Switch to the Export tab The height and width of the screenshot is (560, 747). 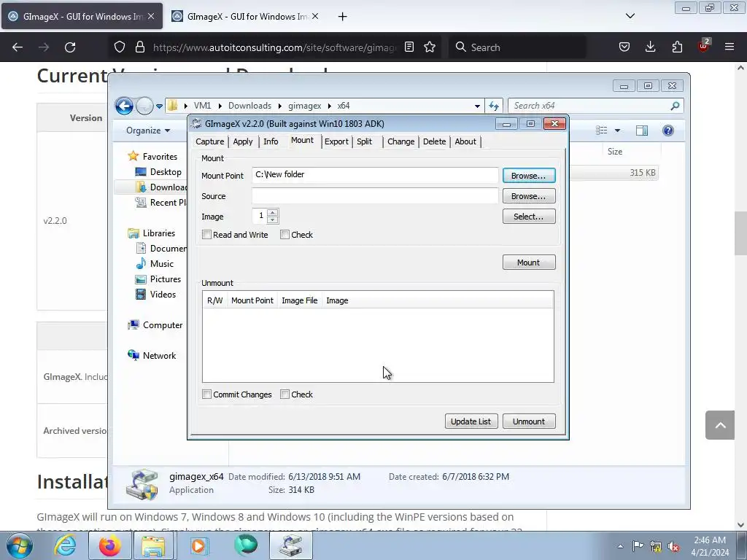(336, 141)
